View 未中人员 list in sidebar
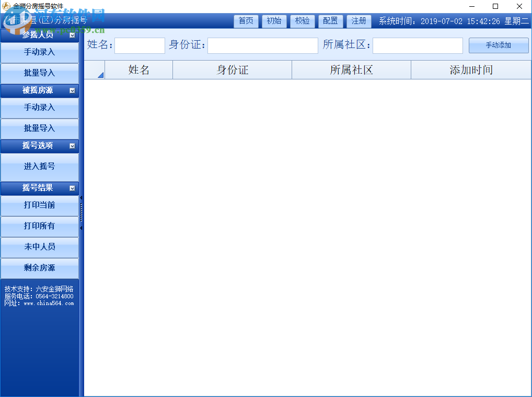The width and height of the screenshot is (532, 397). click(x=39, y=247)
